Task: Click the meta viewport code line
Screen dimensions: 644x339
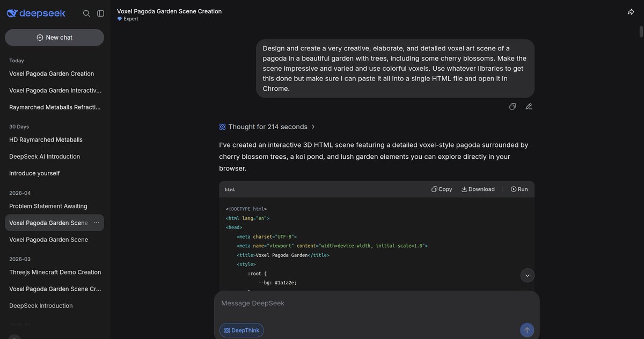Action: tap(332, 246)
